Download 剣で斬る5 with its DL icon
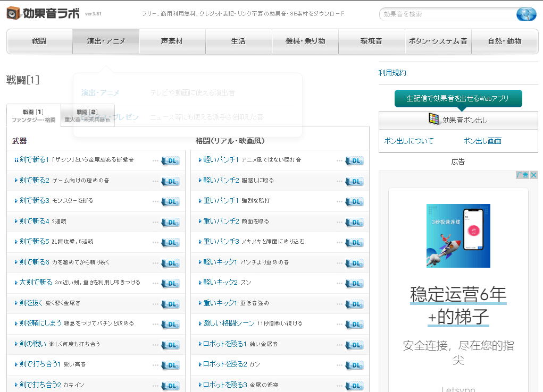This screenshot has height=392, width=543. tap(170, 243)
